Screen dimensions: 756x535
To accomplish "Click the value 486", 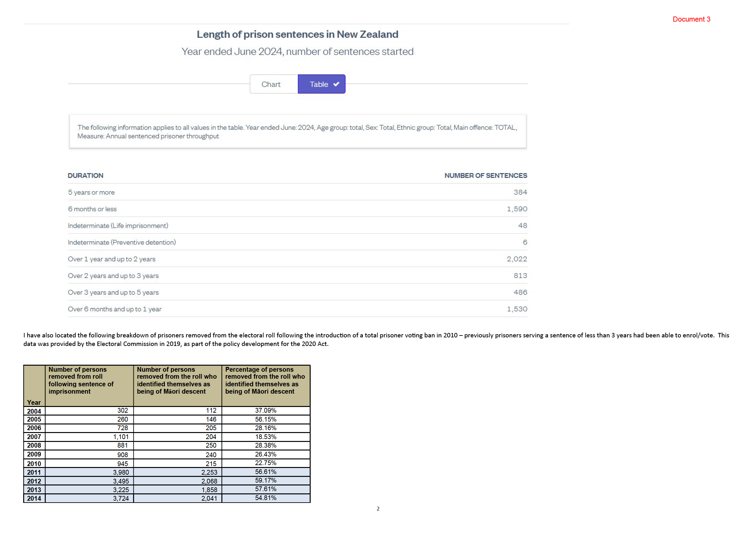I will point(520,292).
